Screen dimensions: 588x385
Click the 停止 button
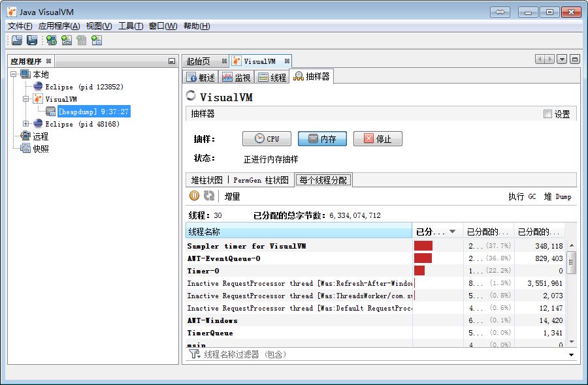coord(378,138)
